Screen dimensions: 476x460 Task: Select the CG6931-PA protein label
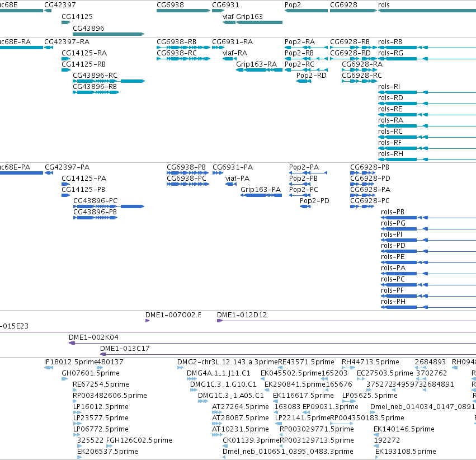[x=233, y=167]
